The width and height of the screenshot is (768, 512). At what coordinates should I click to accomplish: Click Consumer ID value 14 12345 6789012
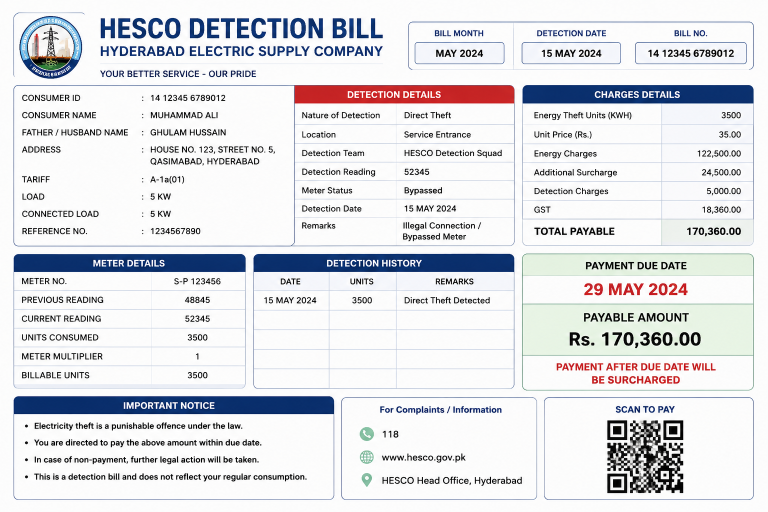coord(188,98)
